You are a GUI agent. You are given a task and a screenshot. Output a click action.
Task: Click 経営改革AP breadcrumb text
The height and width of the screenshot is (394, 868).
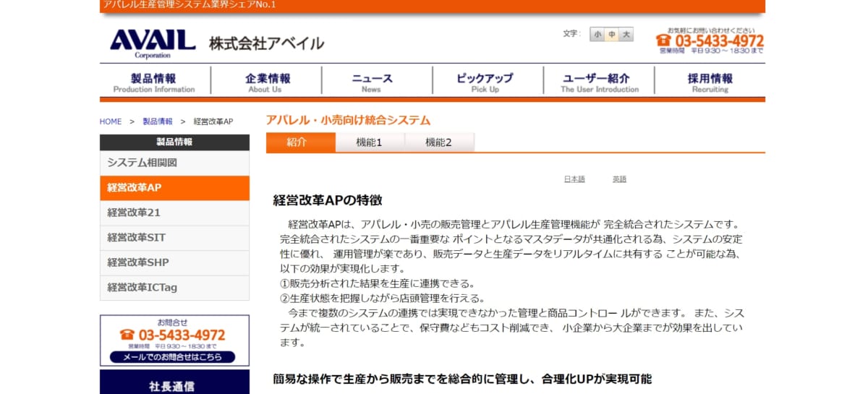213,121
